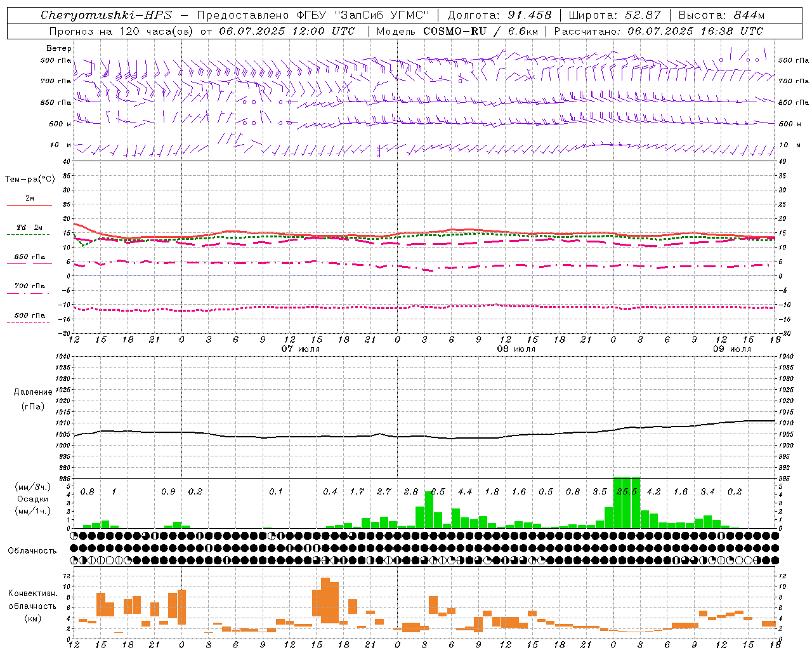
Task: Click the Давление panel label
Action: click(33, 392)
